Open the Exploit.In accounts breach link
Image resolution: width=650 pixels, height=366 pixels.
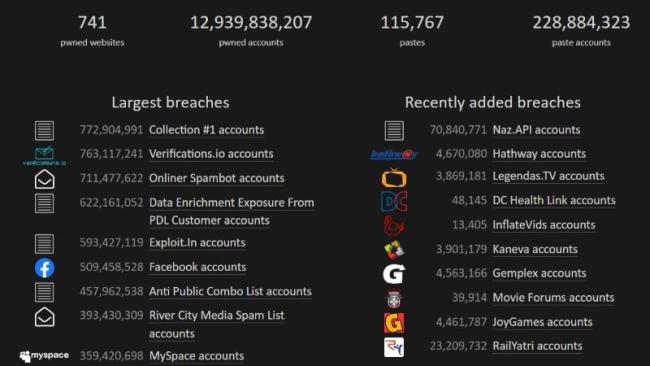tap(197, 242)
